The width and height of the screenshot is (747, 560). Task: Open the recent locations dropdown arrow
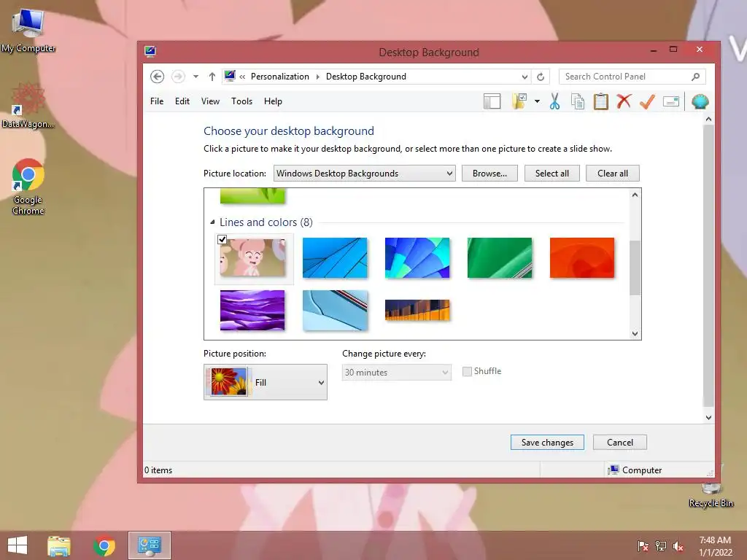point(196,77)
